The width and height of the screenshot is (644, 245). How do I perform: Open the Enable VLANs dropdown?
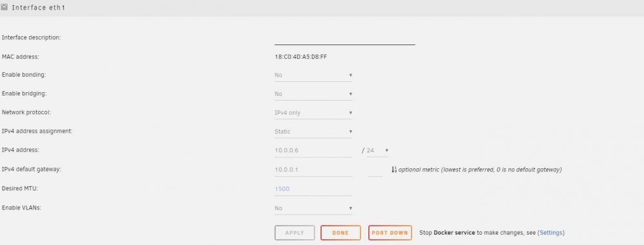pyautogui.click(x=314, y=208)
